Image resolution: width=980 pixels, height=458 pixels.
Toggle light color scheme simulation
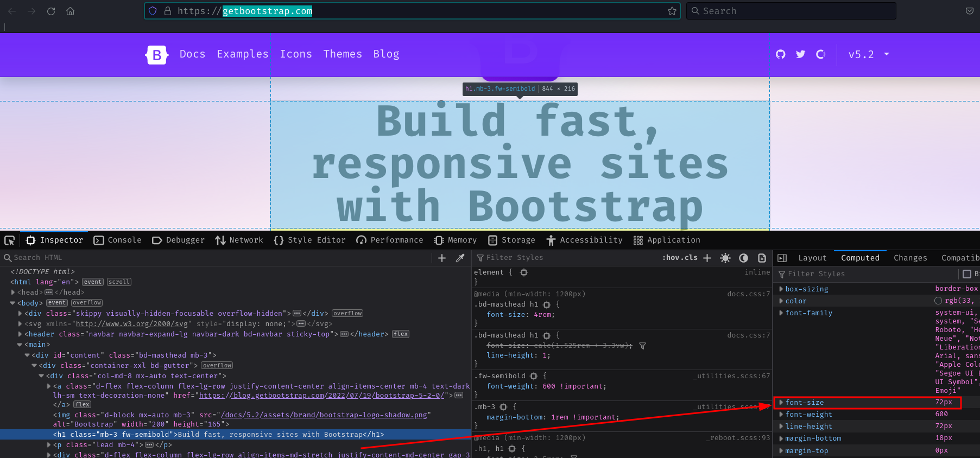[x=725, y=258]
